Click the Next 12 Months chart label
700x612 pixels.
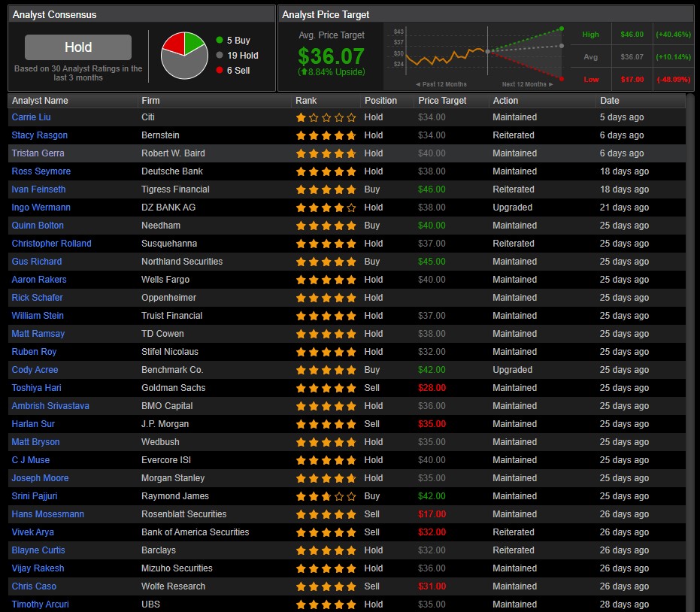pos(527,84)
